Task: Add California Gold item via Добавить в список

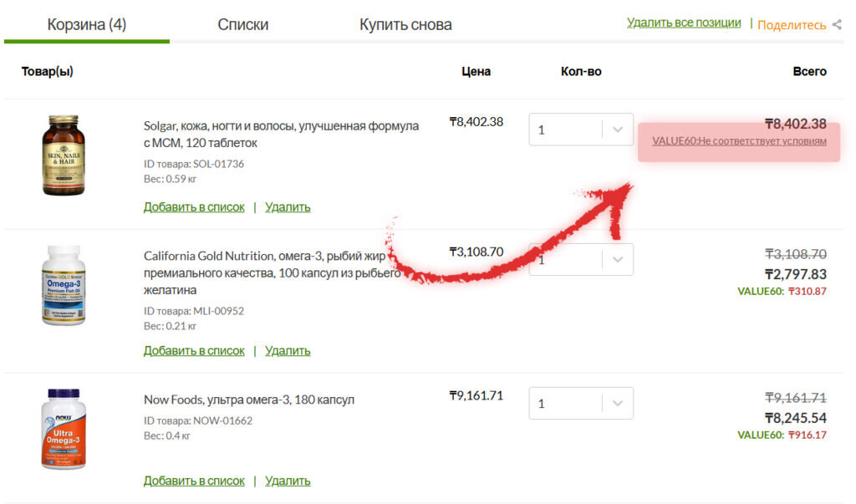Action: (194, 350)
